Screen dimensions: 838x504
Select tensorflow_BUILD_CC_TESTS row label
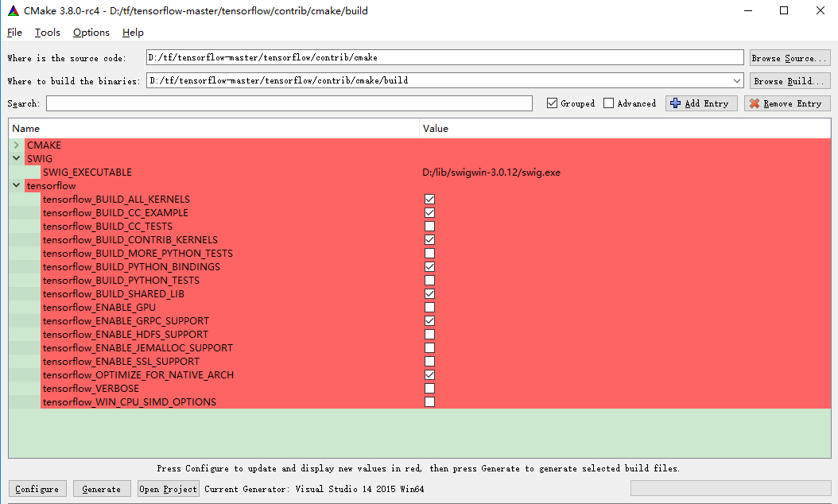click(107, 226)
